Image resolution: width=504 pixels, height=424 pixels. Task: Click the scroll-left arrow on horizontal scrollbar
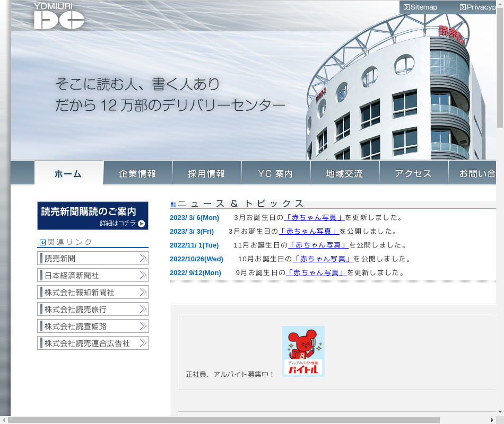(x=4, y=420)
